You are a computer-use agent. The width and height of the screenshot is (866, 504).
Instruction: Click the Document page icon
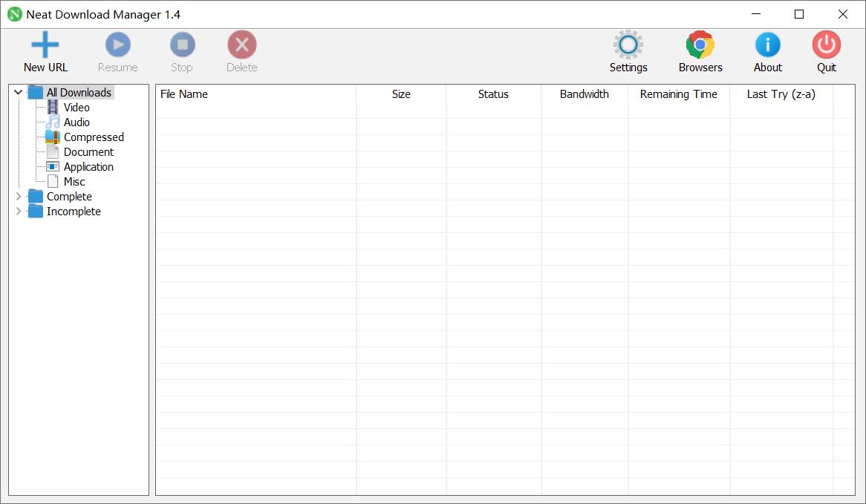pyautogui.click(x=53, y=152)
